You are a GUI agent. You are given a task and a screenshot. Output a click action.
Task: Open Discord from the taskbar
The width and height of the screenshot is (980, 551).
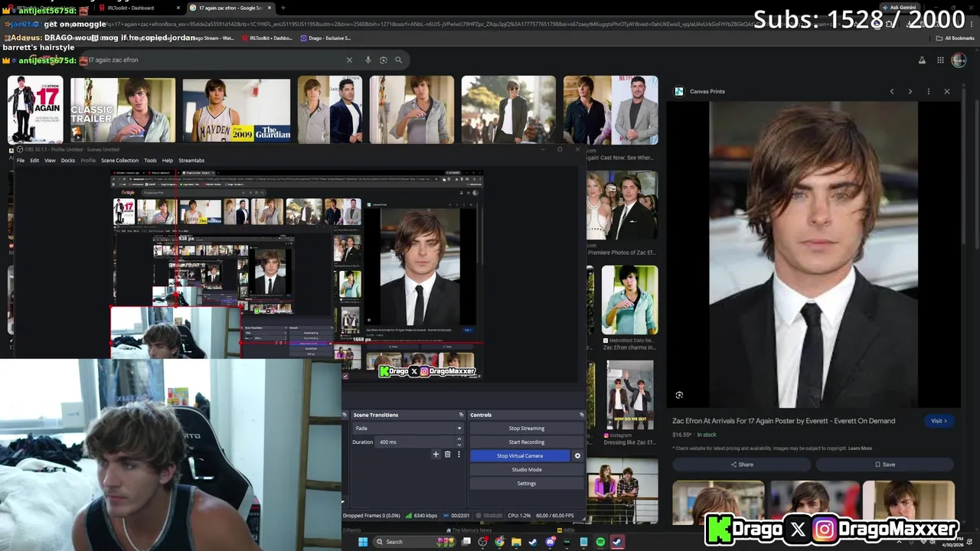click(550, 542)
